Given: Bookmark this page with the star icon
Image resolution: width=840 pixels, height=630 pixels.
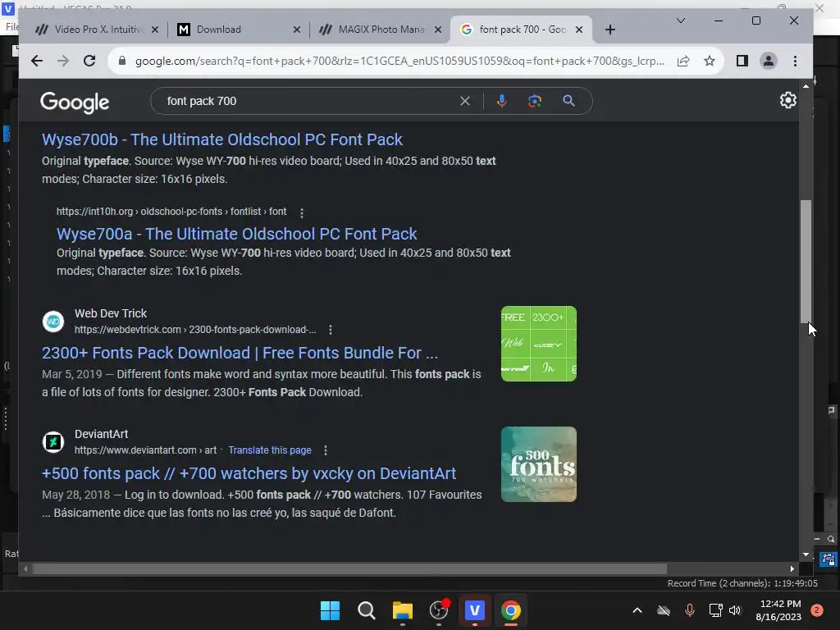Looking at the screenshot, I should tap(710, 61).
